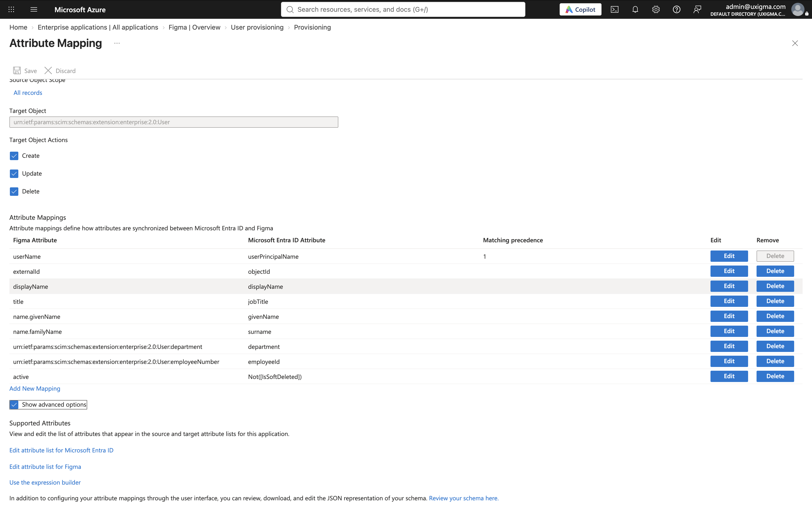
Task: Edit the employeeNumber mapping
Action: 729,361
